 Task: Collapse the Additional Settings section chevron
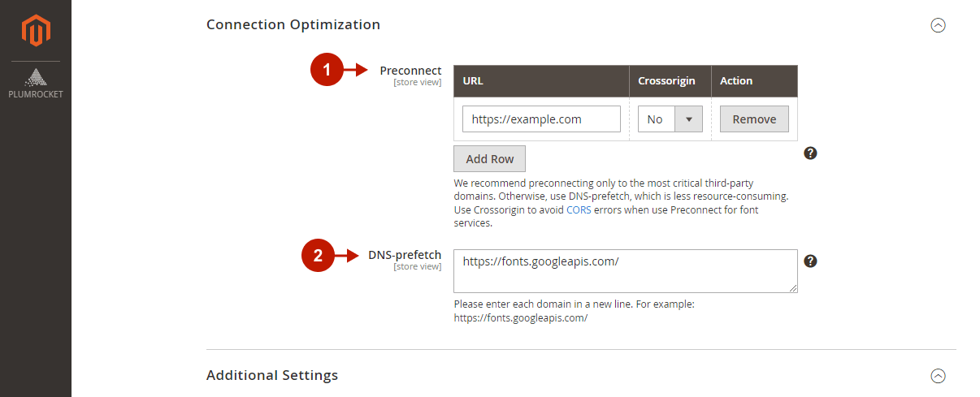938,376
